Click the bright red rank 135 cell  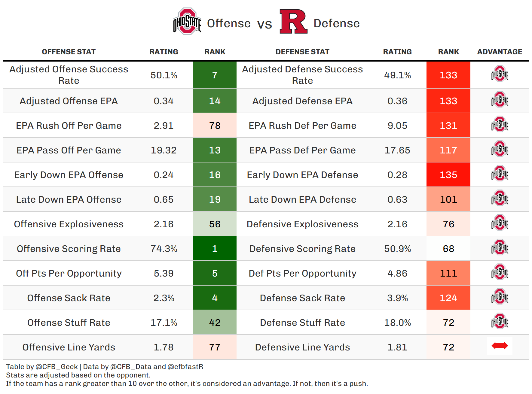pyautogui.click(x=448, y=175)
